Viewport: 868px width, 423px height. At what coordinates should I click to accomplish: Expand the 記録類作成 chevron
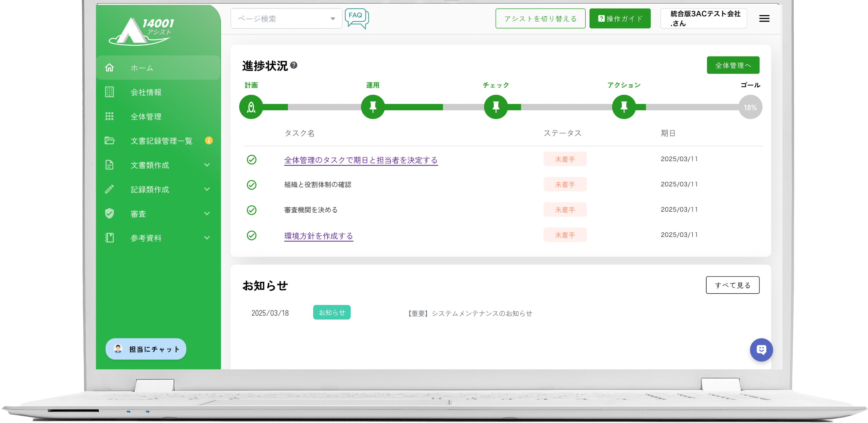click(207, 189)
